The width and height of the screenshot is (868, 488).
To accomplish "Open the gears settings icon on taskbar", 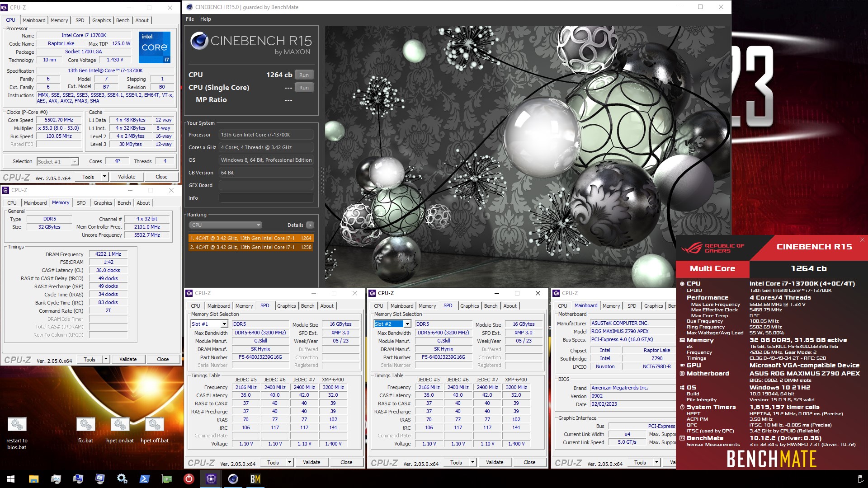I will tap(122, 479).
